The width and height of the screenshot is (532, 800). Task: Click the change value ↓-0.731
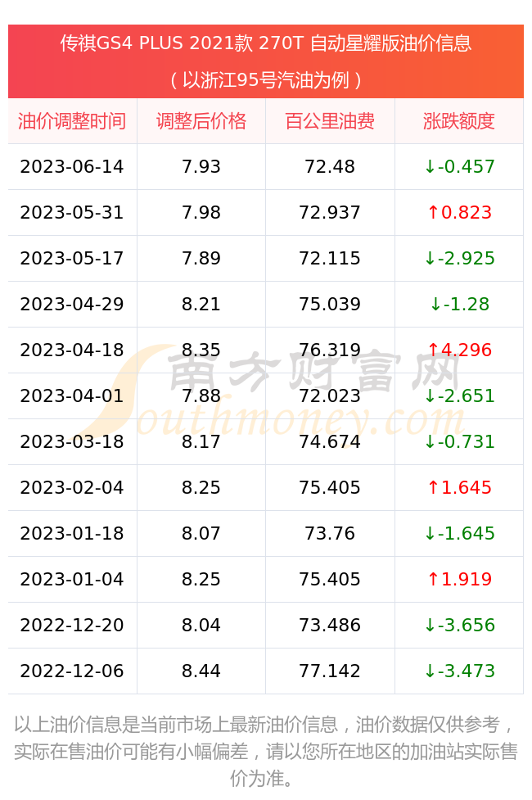[459, 442]
